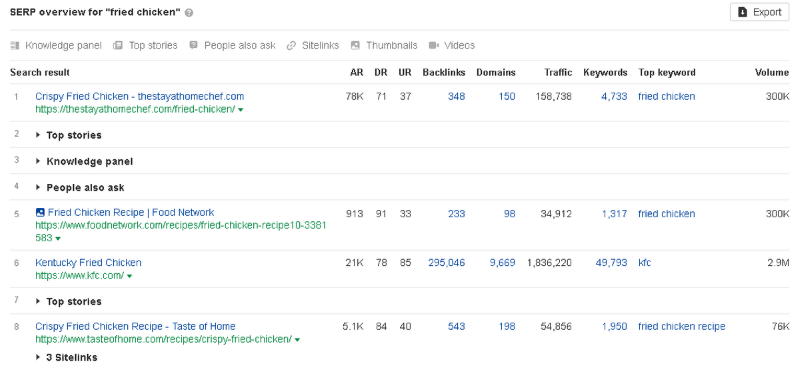This screenshot has width=800, height=368.
Task: Open Fried Chicken Recipe | Food Network result
Action: 131,212
